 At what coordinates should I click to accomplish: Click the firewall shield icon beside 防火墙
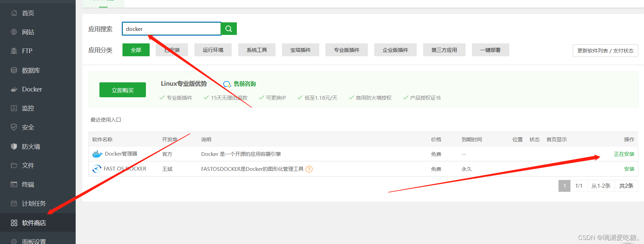[x=14, y=146]
